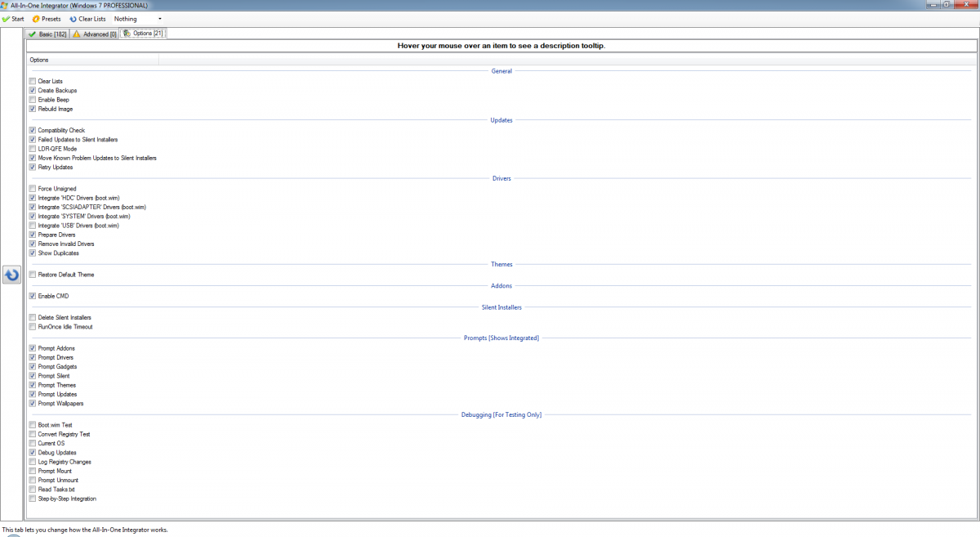Viewport: 980px width, 537px height.
Task: Click the Start toolbar button with green checkmark
Action: click(x=13, y=19)
